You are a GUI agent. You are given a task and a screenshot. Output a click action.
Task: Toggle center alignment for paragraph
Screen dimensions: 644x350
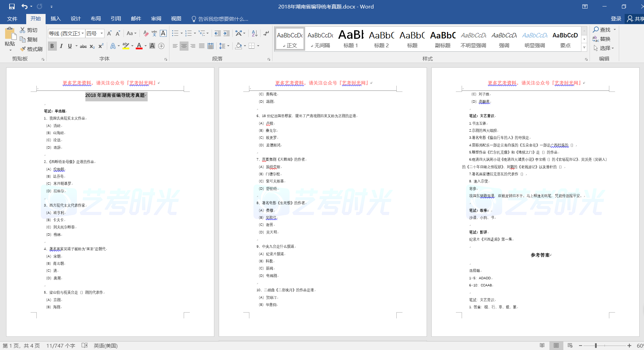(184, 46)
